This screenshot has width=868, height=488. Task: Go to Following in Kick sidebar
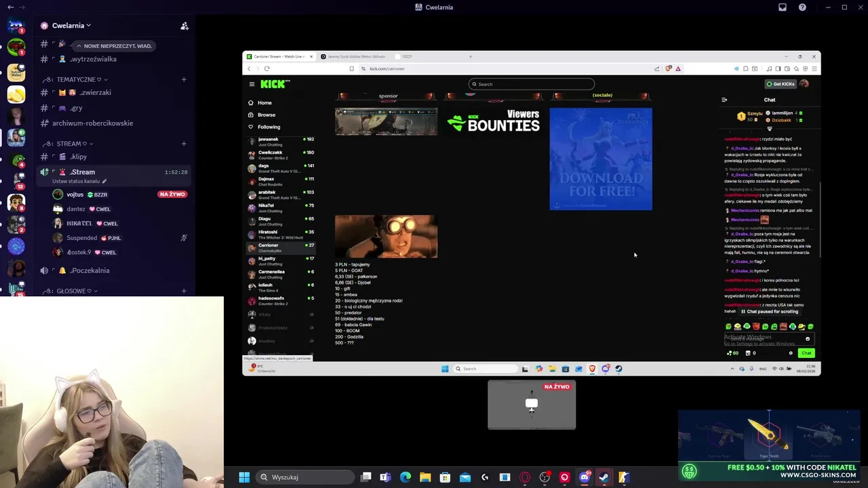coord(264,127)
